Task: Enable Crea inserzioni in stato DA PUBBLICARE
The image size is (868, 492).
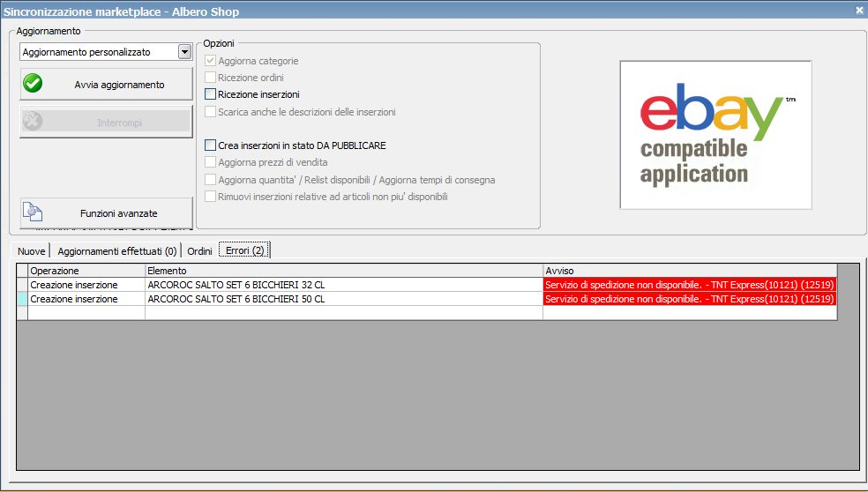Action: tap(210, 145)
